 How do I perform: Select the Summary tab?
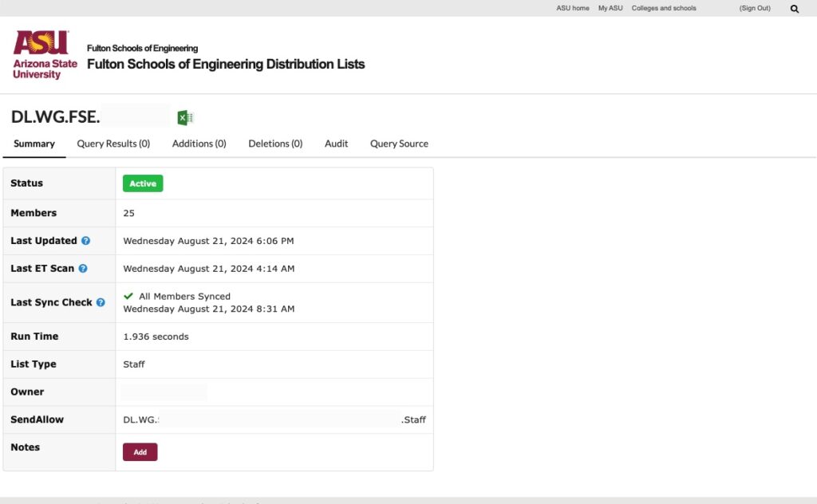[x=34, y=144]
